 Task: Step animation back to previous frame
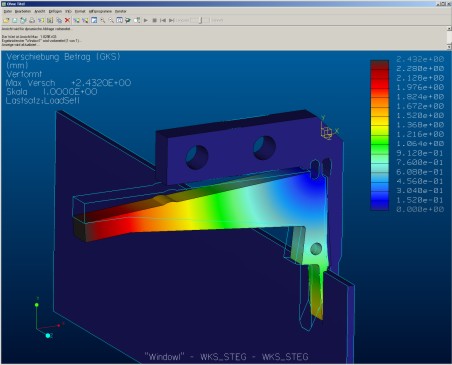click(163, 20)
